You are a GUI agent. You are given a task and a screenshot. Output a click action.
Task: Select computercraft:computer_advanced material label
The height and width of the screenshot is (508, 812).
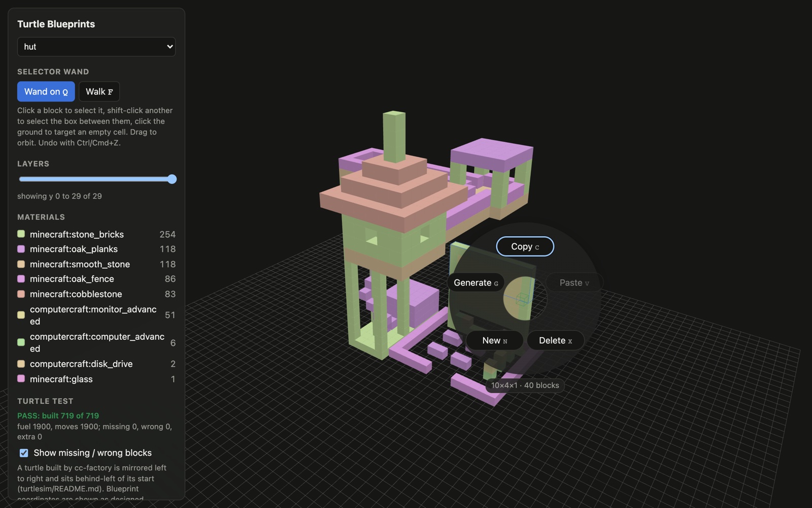click(97, 342)
